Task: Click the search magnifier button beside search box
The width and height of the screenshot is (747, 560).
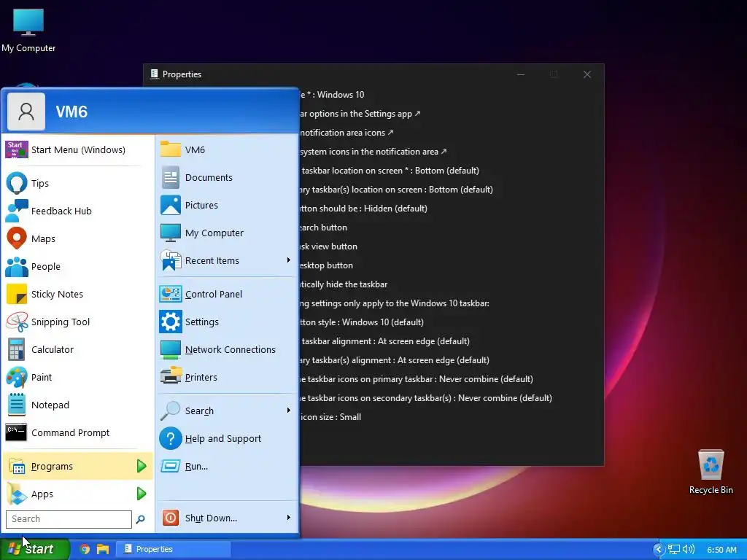Action: pyautogui.click(x=141, y=519)
